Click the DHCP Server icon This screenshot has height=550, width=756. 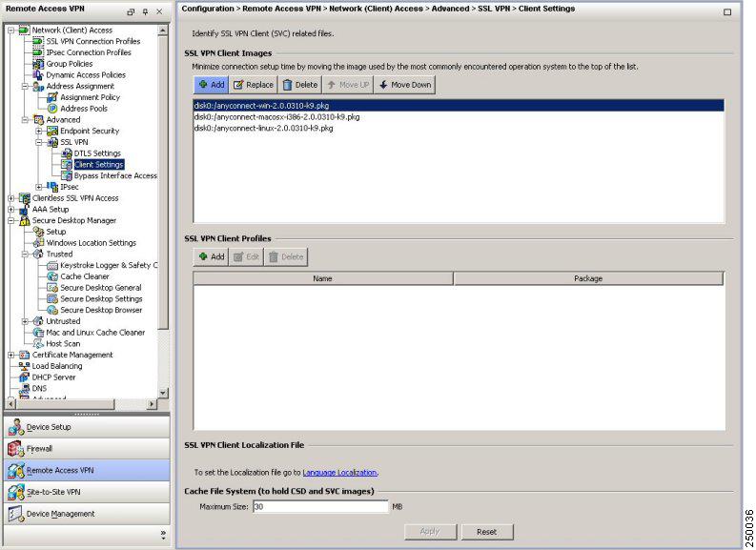click(x=25, y=377)
